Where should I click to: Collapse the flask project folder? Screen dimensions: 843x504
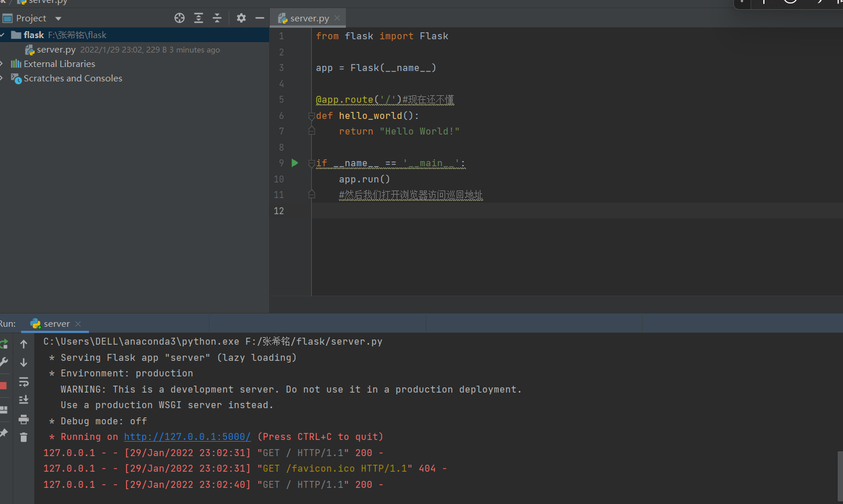click(3, 35)
